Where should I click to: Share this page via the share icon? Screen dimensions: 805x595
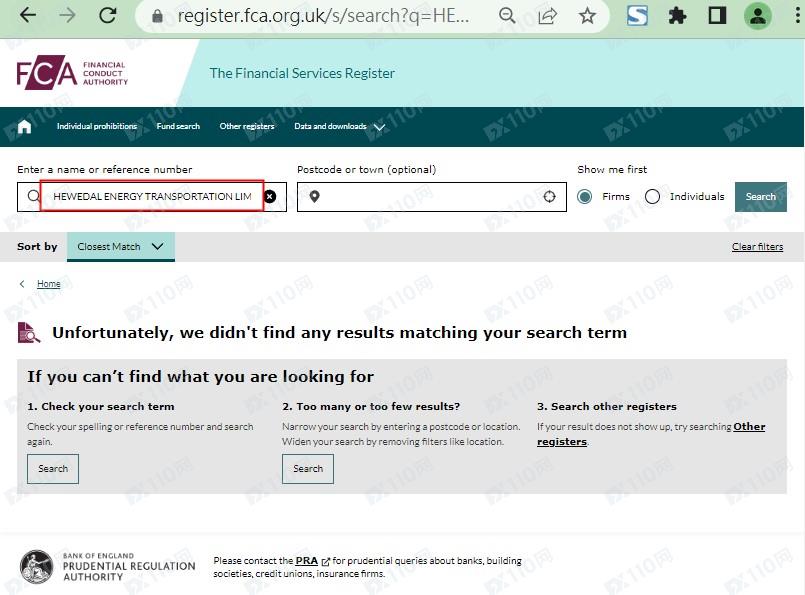547,15
